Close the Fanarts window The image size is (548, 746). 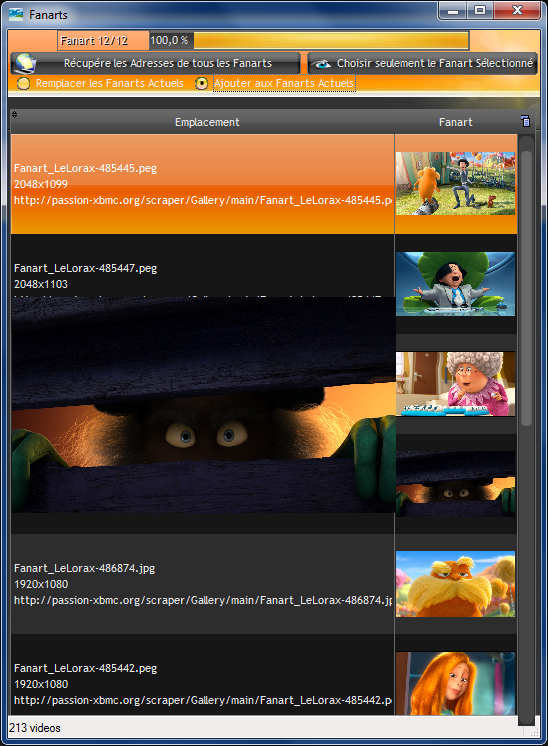pos(517,10)
